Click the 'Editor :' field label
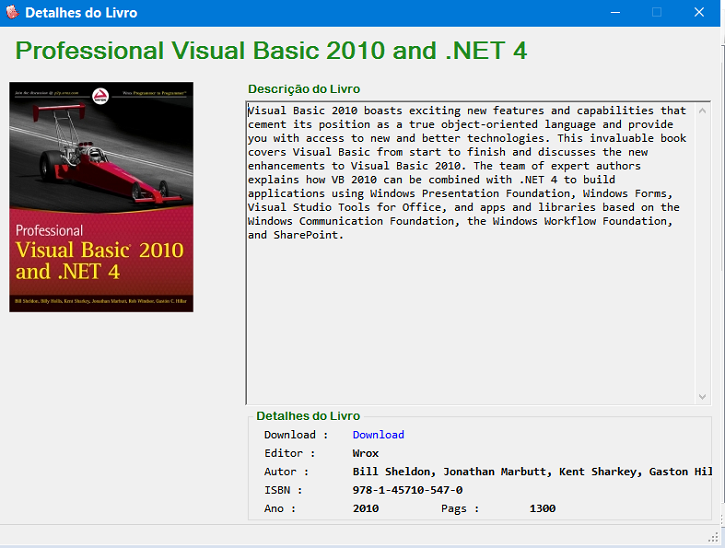725x548 pixels. click(x=289, y=453)
